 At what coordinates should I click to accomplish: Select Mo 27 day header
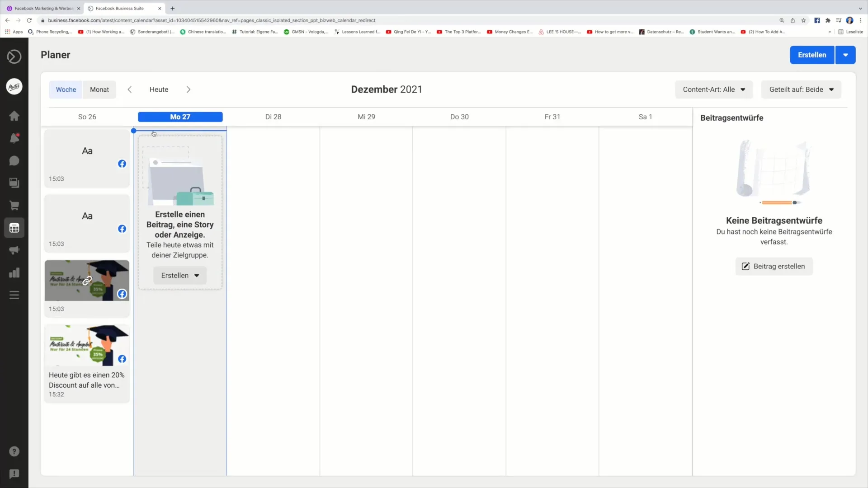[x=180, y=117]
